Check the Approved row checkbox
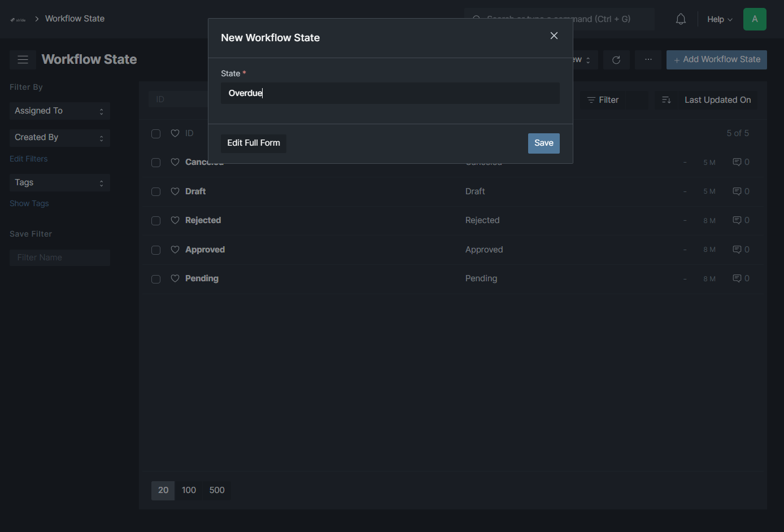The height and width of the screenshot is (532, 784). [156, 250]
